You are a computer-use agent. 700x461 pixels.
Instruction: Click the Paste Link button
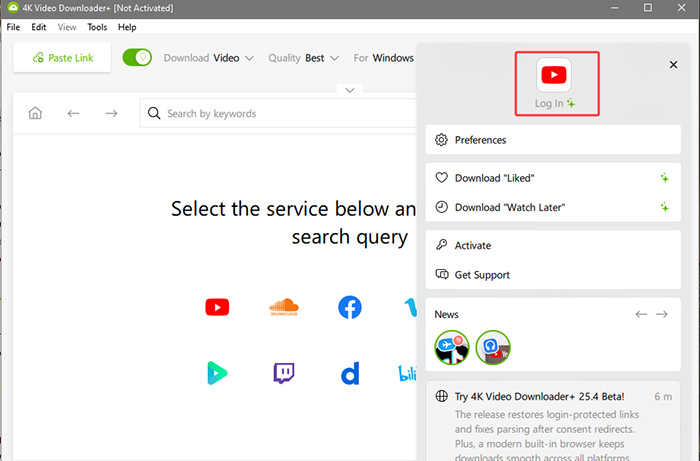62,58
